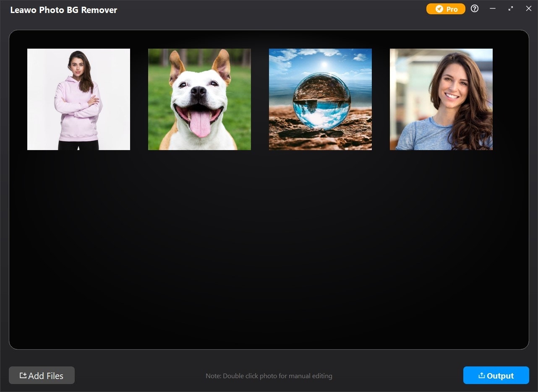Open the help question mark icon
Viewport: 538px width, 392px height.
pyautogui.click(x=475, y=9)
